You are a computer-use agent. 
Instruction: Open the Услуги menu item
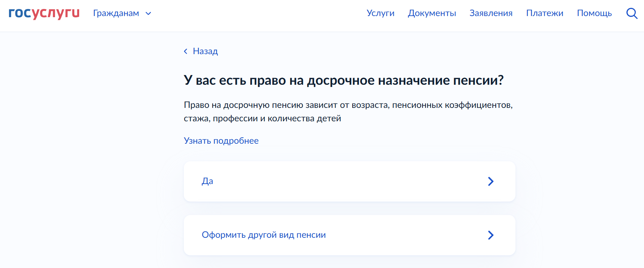[x=380, y=13]
